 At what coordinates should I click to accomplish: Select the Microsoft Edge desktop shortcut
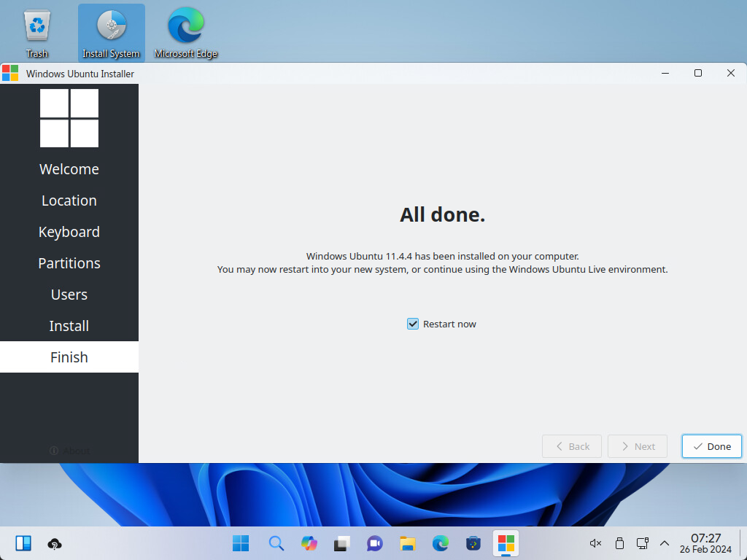click(x=185, y=34)
